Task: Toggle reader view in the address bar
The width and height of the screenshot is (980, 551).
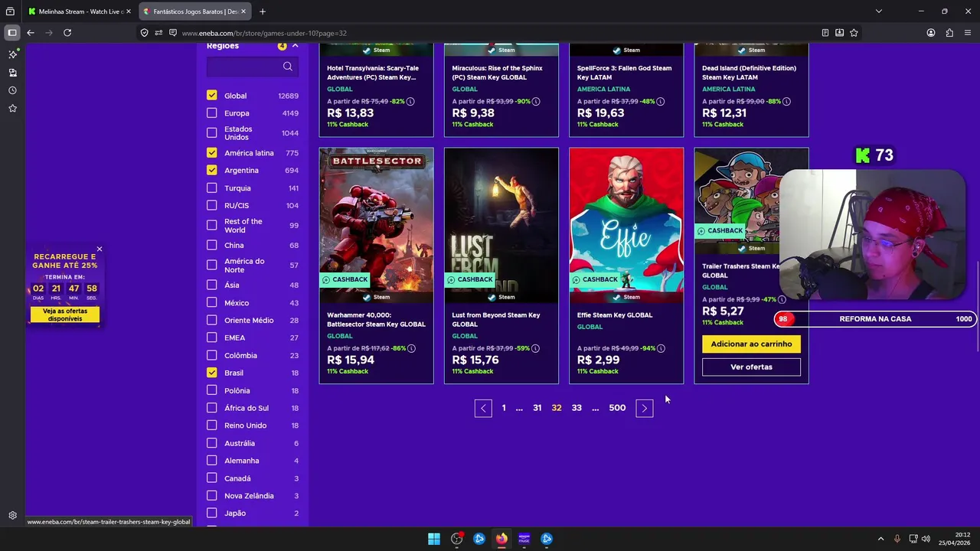Action: tap(825, 33)
